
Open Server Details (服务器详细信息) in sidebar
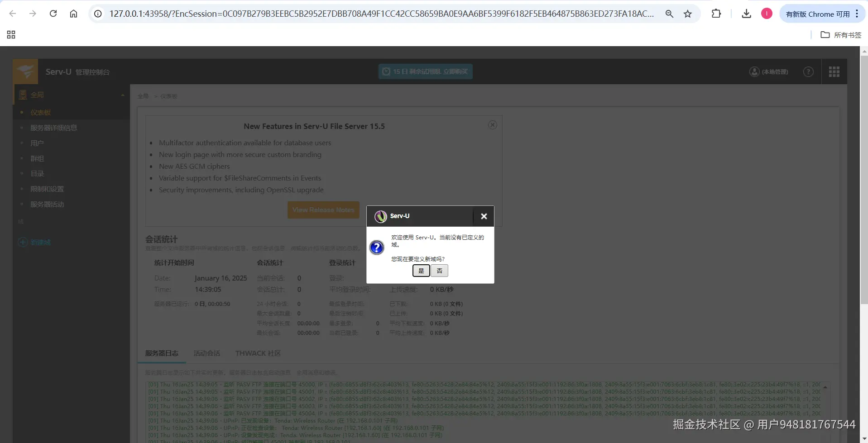(54, 128)
